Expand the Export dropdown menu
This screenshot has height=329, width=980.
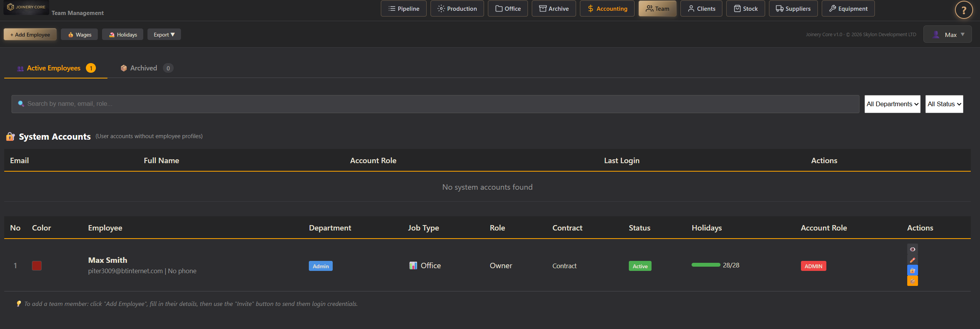[x=164, y=35]
